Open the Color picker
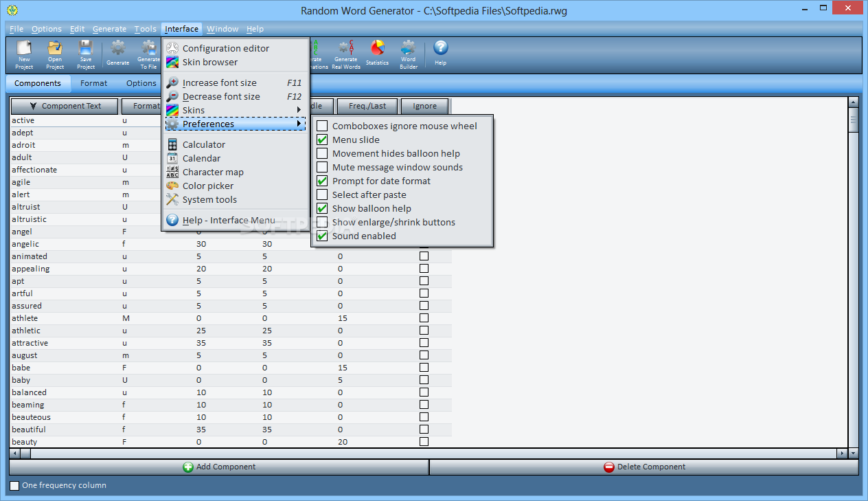Viewport: 868px width, 501px height. (236, 186)
